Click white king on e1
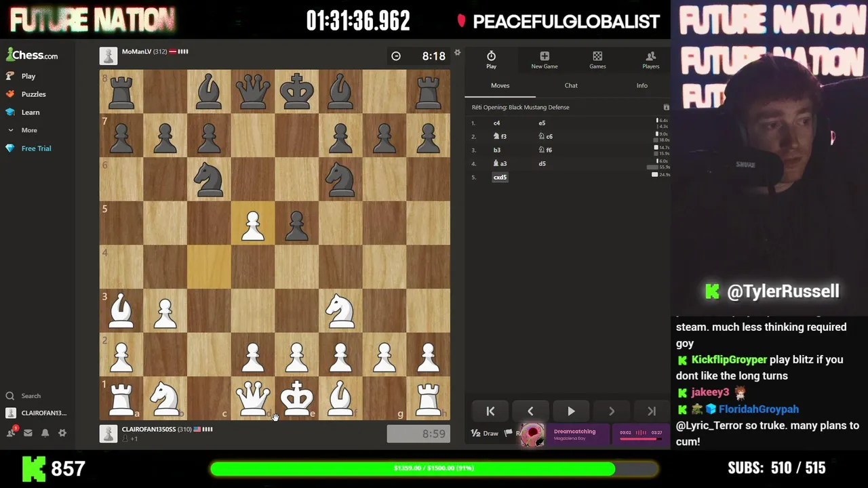 click(x=296, y=398)
